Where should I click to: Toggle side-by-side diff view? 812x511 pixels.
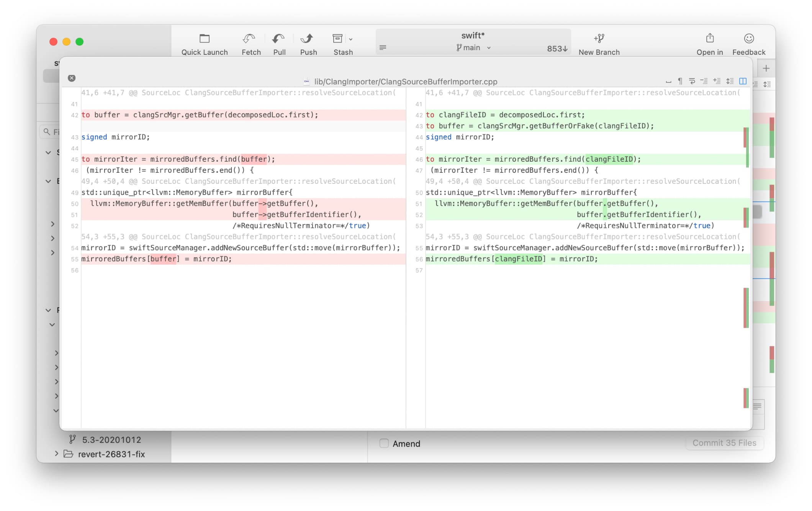click(x=742, y=81)
